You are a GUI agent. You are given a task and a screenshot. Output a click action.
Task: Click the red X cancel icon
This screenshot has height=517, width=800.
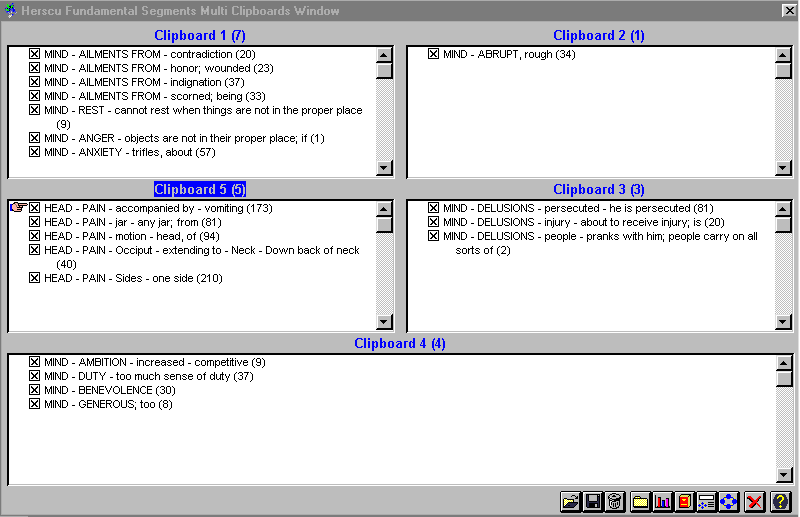pyautogui.click(x=754, y=502)
